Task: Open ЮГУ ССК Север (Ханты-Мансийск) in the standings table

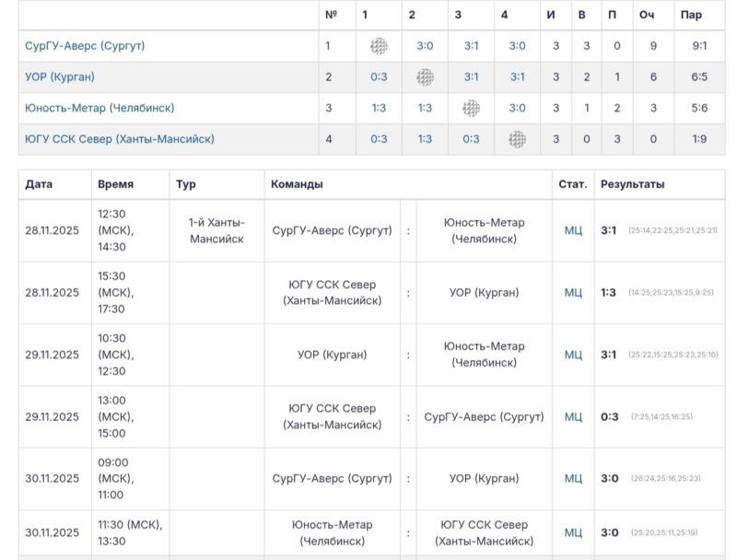Action: 120,139
